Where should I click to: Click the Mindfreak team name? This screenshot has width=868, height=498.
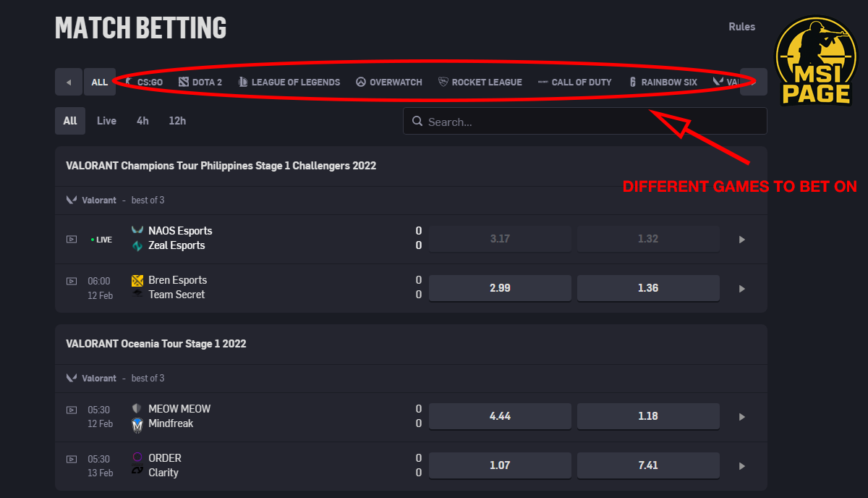[x=171, y=423]
